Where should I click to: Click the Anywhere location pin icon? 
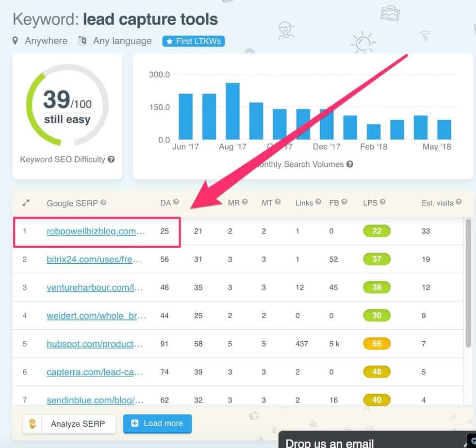pyautogui.click(x=16, y=41)
